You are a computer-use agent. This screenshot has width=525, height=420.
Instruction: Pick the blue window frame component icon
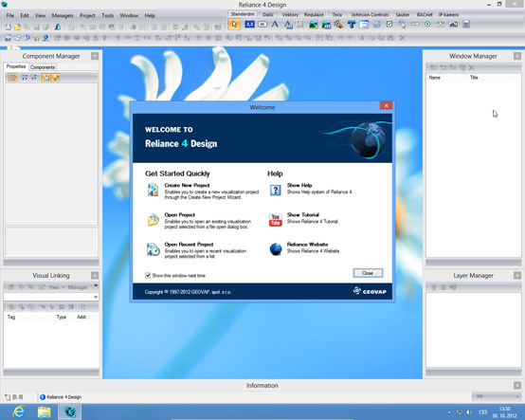click(x=364, y=24)
